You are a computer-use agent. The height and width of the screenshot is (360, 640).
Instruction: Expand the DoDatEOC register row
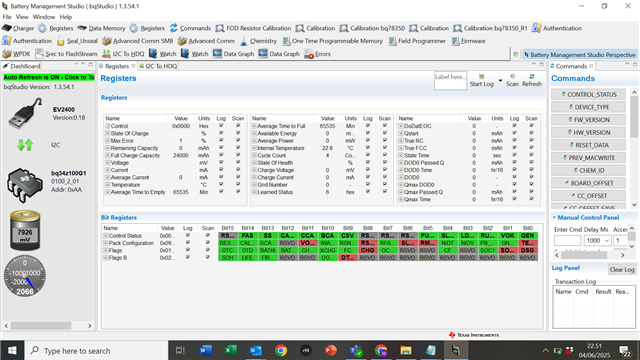(x=401, y=126)
